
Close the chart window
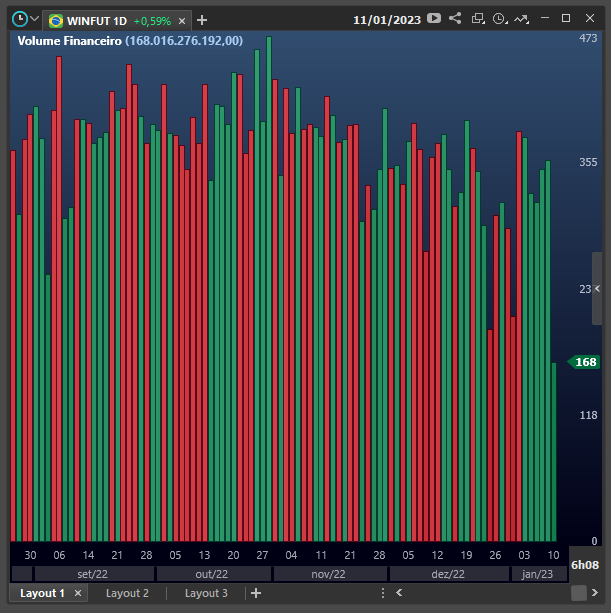click(590, 18)
